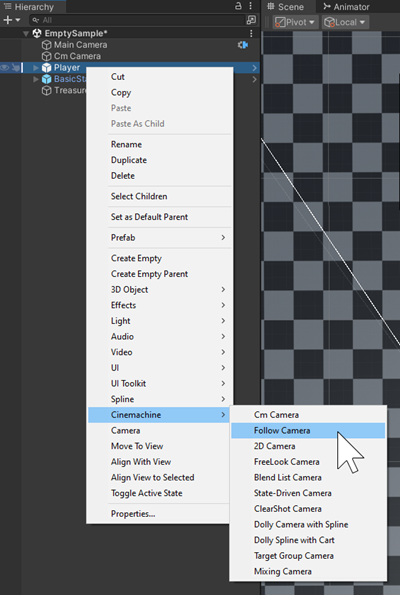Create a Dolly Spline with Cart
The height and width of the screenshot is (595, 400).
pos(308,540)
